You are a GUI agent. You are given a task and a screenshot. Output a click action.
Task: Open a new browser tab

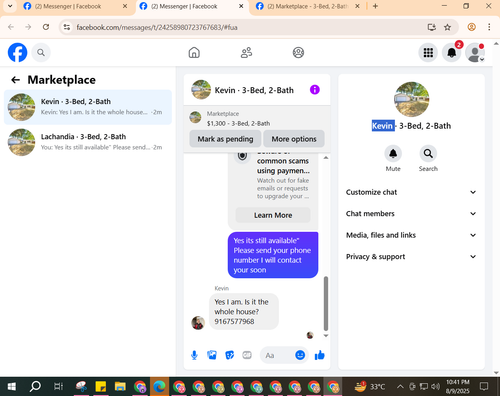pyautogui.click(x=375, y=6)
